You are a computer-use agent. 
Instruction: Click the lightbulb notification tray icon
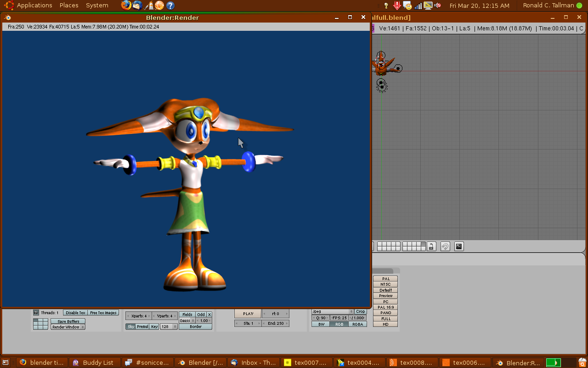(386, 6)
